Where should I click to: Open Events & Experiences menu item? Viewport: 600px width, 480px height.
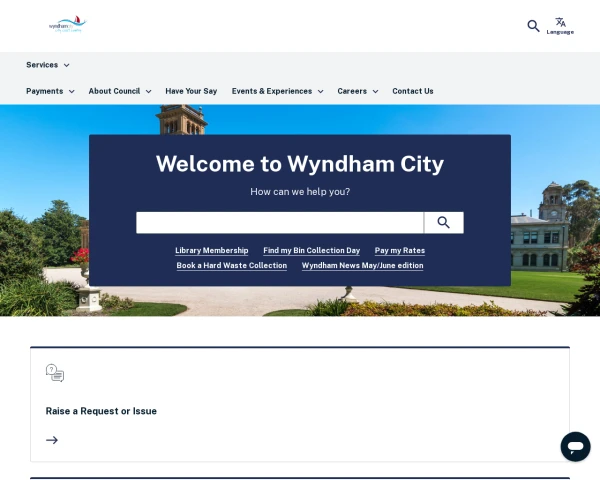click(272, 91)
